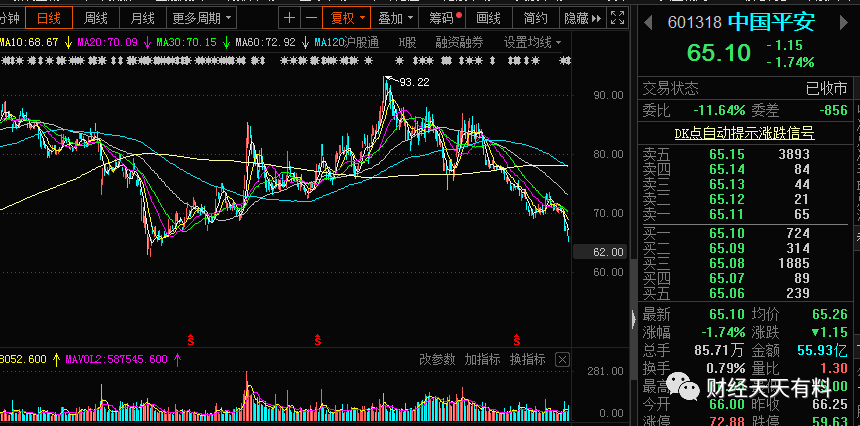Image resolution: width=860 pixels, height=426 pixels.
Task: Activate the 画线 drawing tool
Action: tap(488, 18)
